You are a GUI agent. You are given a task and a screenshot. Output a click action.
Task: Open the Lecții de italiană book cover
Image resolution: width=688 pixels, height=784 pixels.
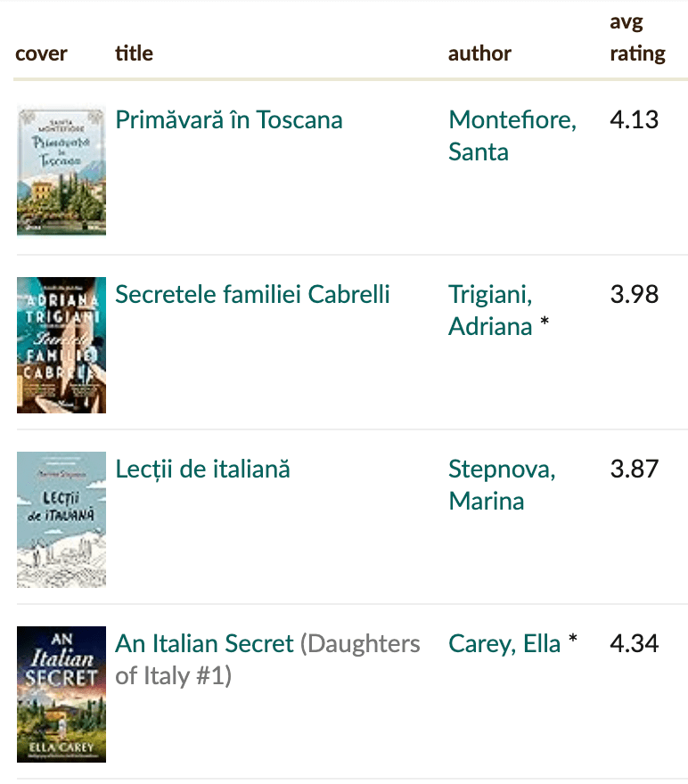pyautogui.click(x=61, y=519)
